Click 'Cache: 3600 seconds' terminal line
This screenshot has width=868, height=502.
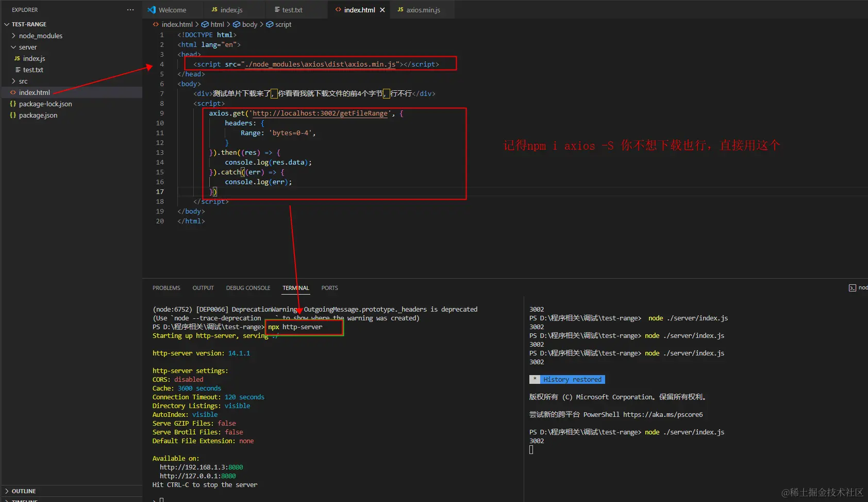(x=187, y=388)
